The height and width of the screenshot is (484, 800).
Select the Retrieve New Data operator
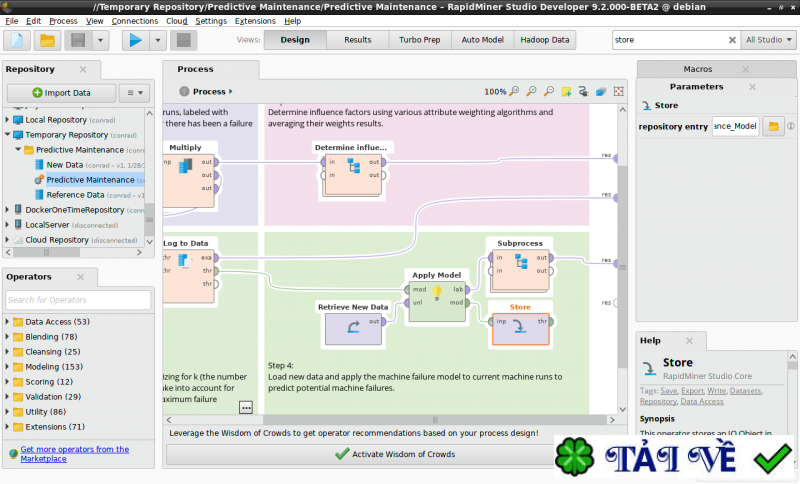pyautogui.click(x=353, y=328)
